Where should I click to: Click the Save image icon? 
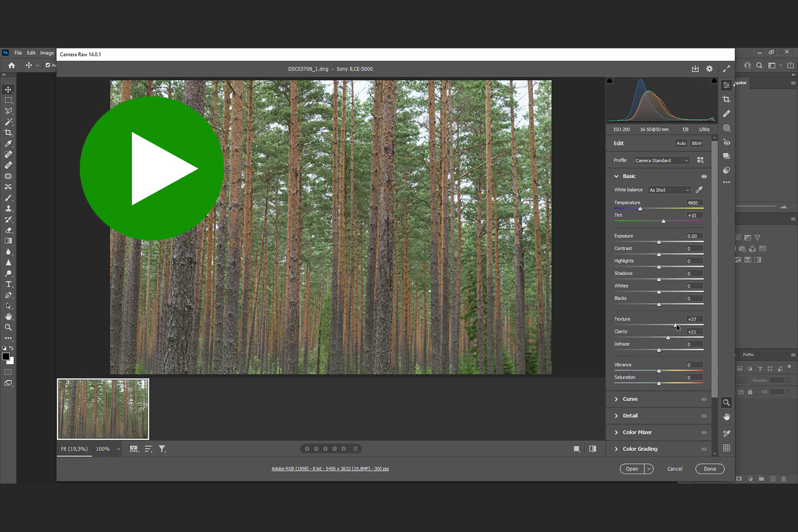tap(695, 69)
